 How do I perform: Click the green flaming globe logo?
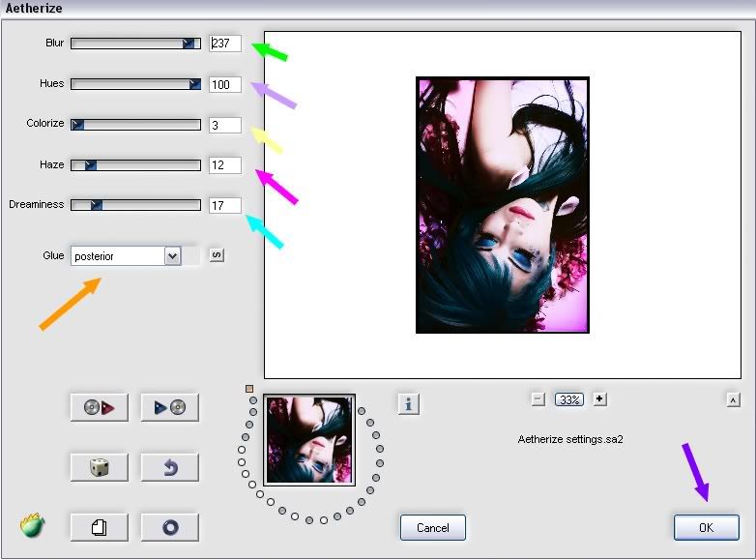click(33, 525)
